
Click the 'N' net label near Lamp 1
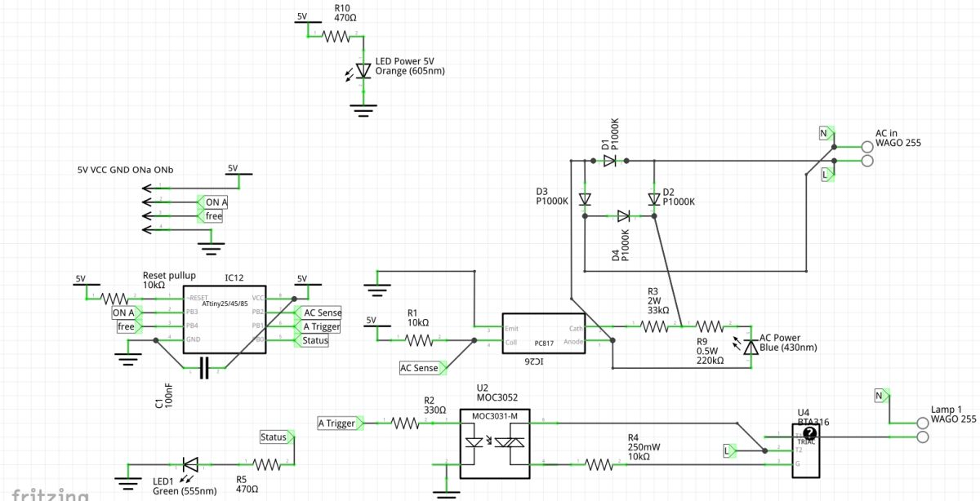pyautogui.click(x=882, y=396)
